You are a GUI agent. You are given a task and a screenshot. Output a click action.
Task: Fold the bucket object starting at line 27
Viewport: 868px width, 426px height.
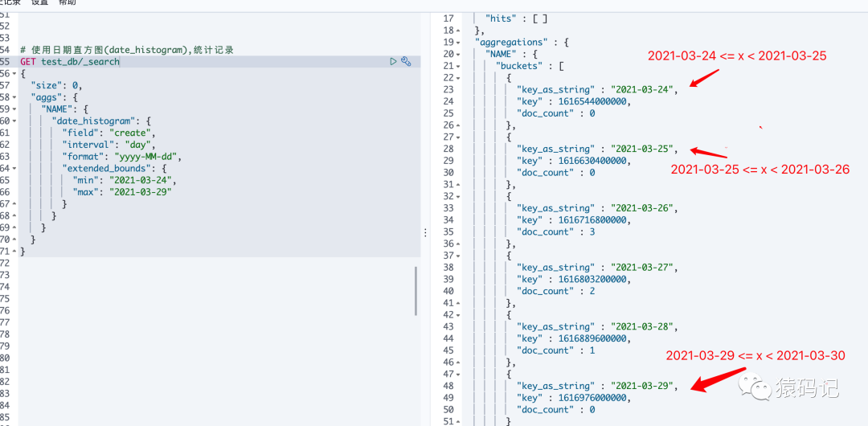[x=458, y=137]
